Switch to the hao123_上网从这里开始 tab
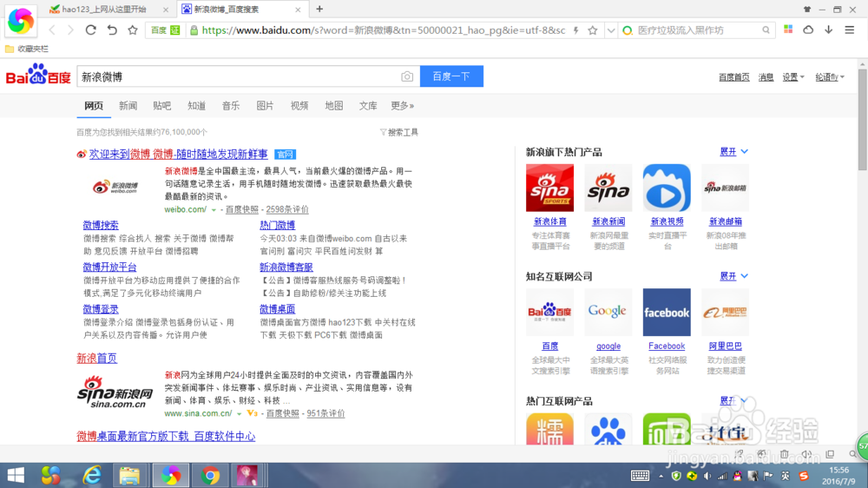 click(x=104, y=10)
